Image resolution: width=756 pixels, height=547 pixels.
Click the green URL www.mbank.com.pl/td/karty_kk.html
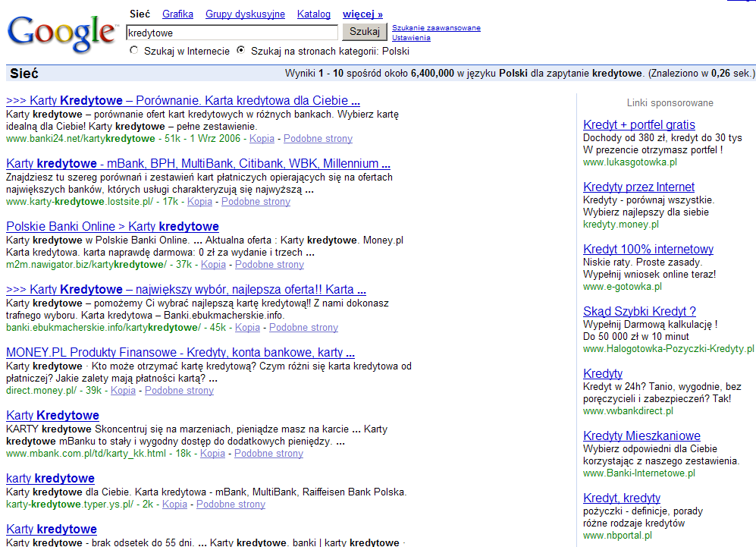[x=86, y=454]
